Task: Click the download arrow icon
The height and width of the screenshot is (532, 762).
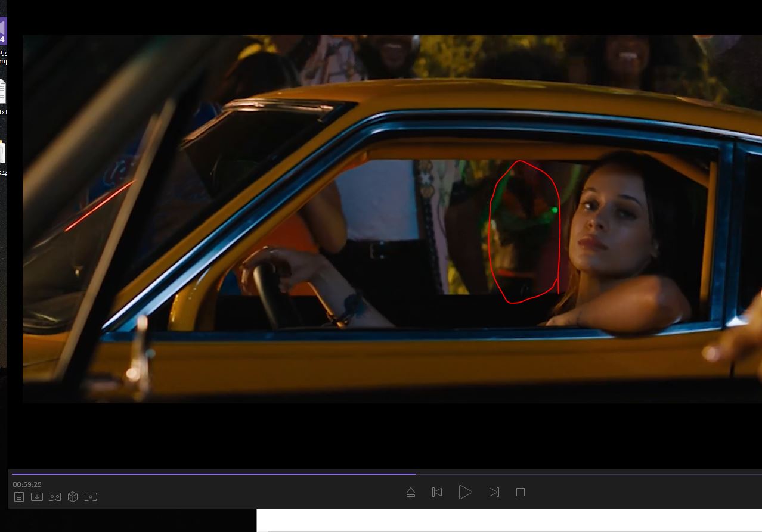Action: (37, 497)
